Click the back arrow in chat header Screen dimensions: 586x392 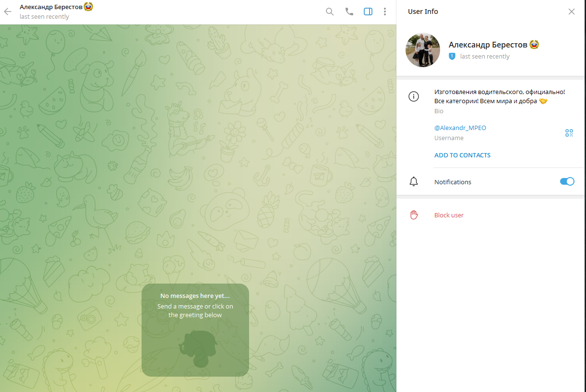8,12
